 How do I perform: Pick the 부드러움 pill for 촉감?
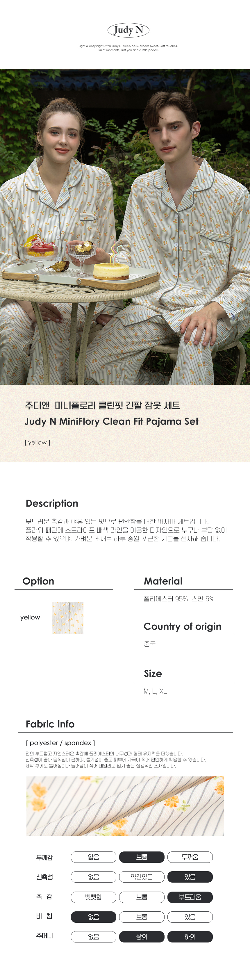tap(190, 897)
